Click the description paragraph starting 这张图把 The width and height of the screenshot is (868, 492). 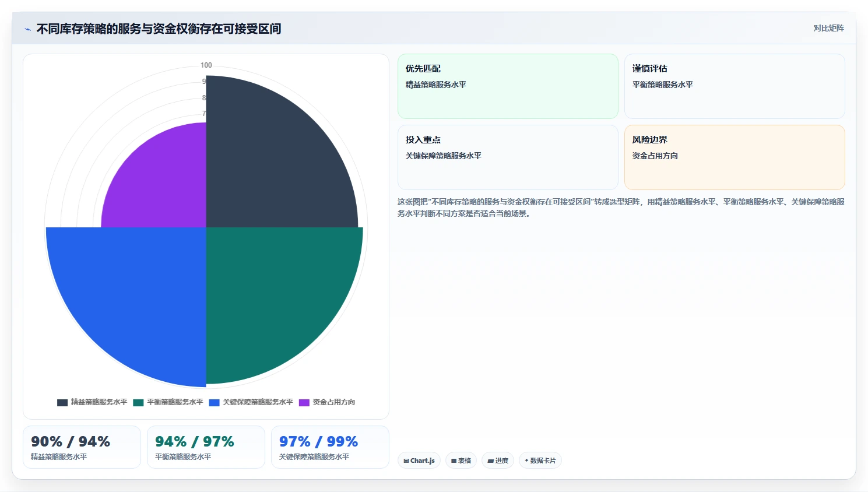[621, 208]
